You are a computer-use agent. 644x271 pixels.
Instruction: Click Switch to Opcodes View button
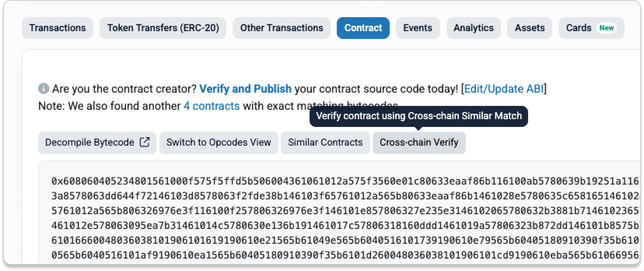tap(219, 143)
